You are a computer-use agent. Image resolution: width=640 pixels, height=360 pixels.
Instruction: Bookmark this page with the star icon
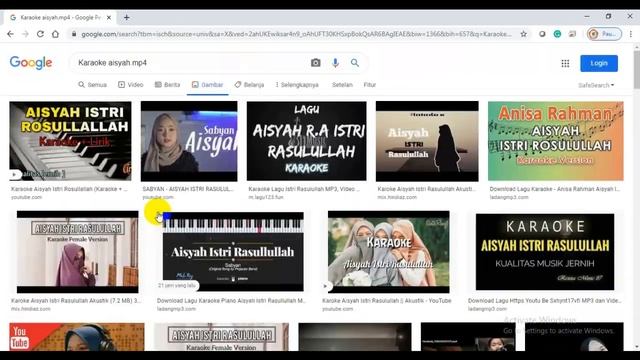pyautogui.click(x=524, y=34)
